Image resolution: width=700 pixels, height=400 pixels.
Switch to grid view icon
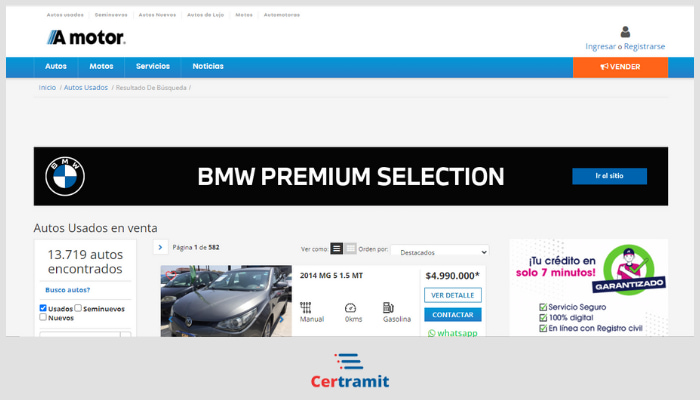click(350, 248)
